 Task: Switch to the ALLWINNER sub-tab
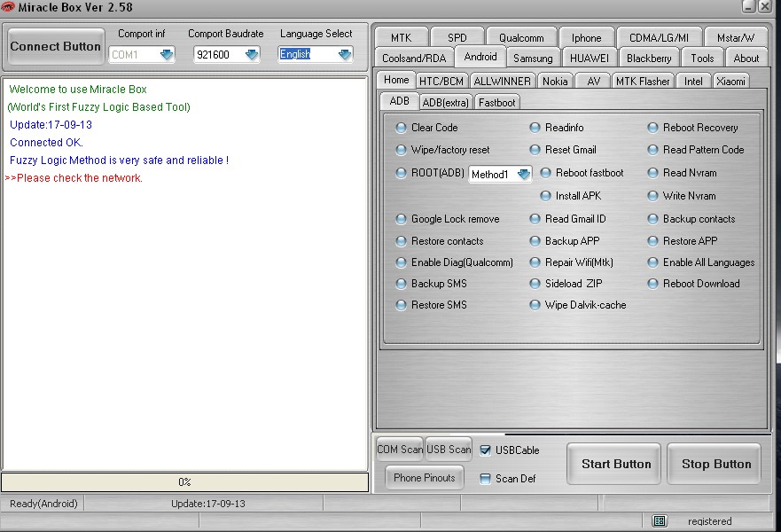coord(502,82)
